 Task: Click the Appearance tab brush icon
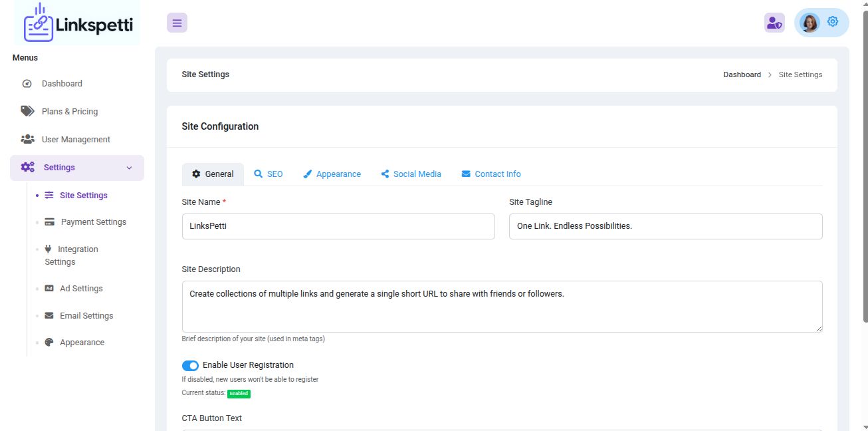(308, 174)
